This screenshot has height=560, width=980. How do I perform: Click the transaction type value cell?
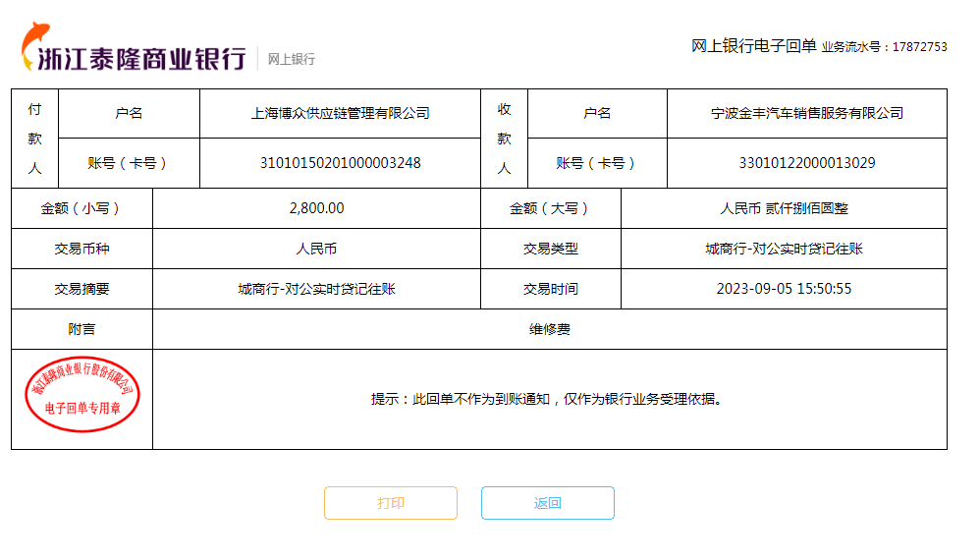tap(784, 249)
